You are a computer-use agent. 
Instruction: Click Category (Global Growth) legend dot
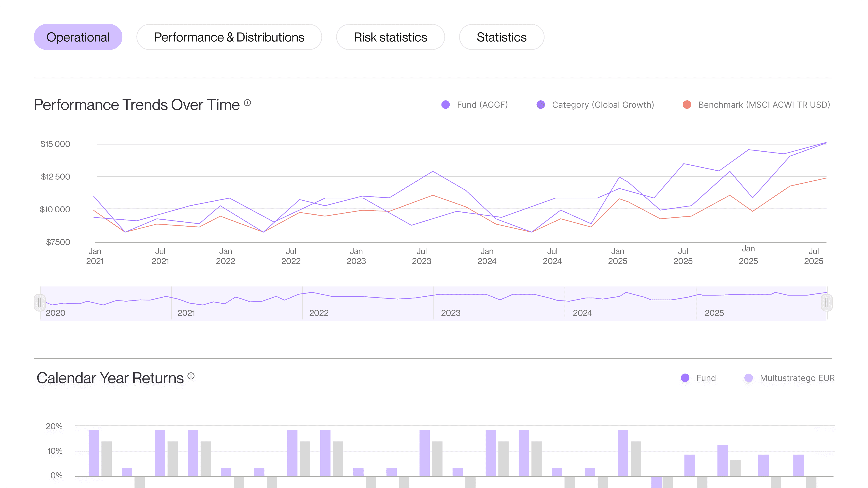click(x=540, y=105)
